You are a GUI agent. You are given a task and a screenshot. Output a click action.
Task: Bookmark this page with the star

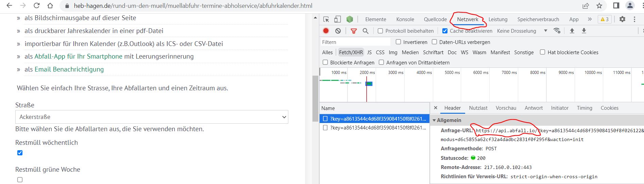point(599,6)
